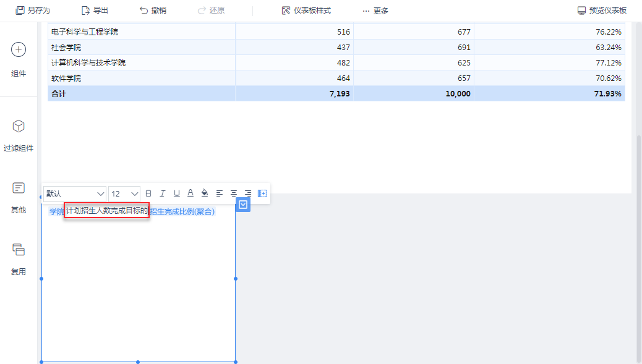Click the vertical scrollbar on the right
642x364 pixels.
[x=639, y=250]
